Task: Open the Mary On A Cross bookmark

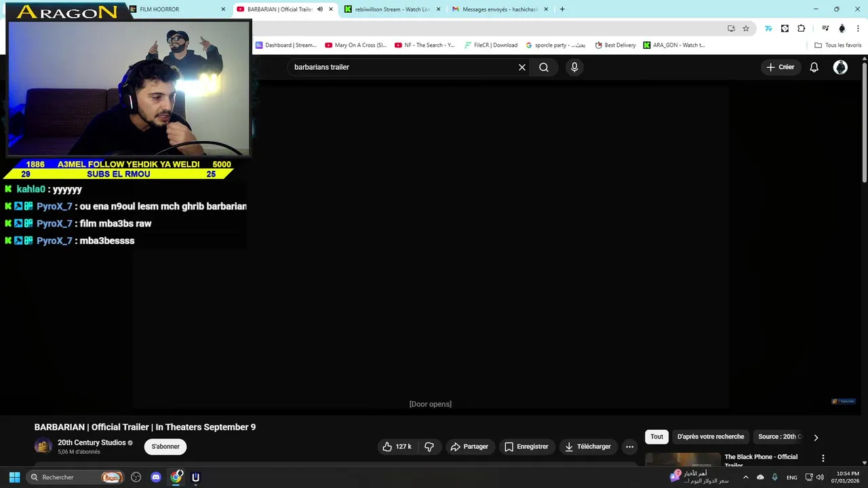Action: (355, 45)
